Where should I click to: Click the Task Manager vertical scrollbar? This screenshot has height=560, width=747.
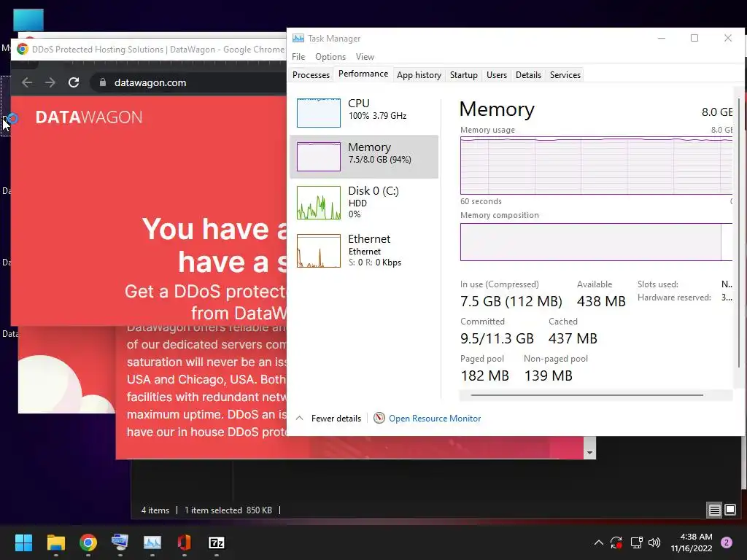coord(739,233)
